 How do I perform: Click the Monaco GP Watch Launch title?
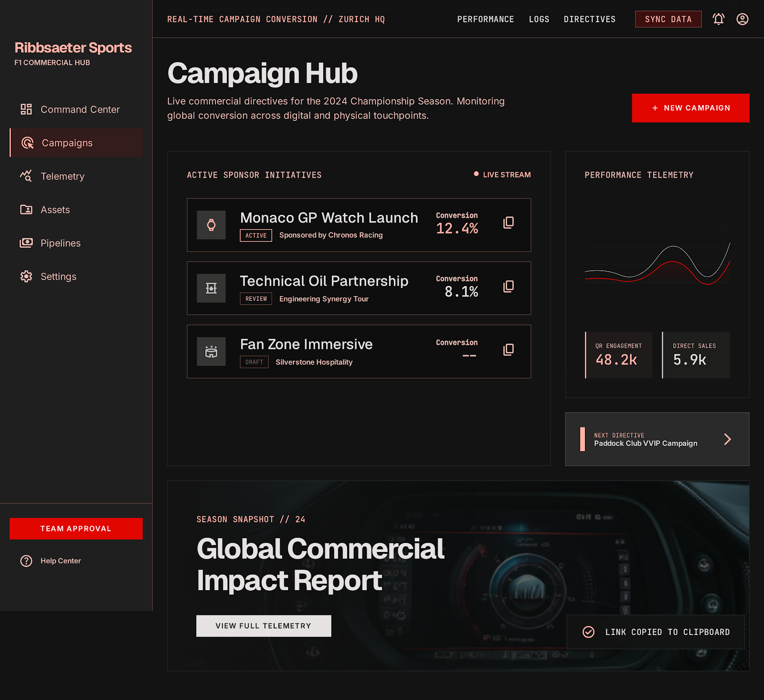pos(329,218)
